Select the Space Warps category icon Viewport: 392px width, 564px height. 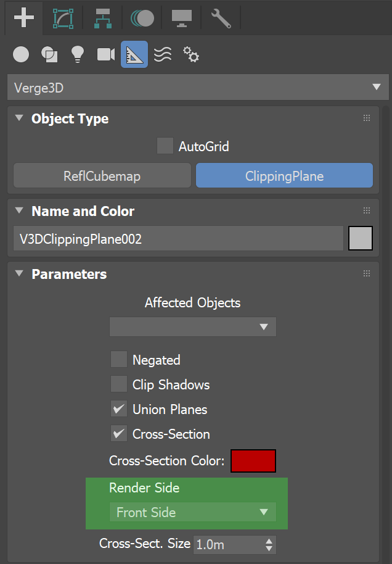(x=163, y=55)
